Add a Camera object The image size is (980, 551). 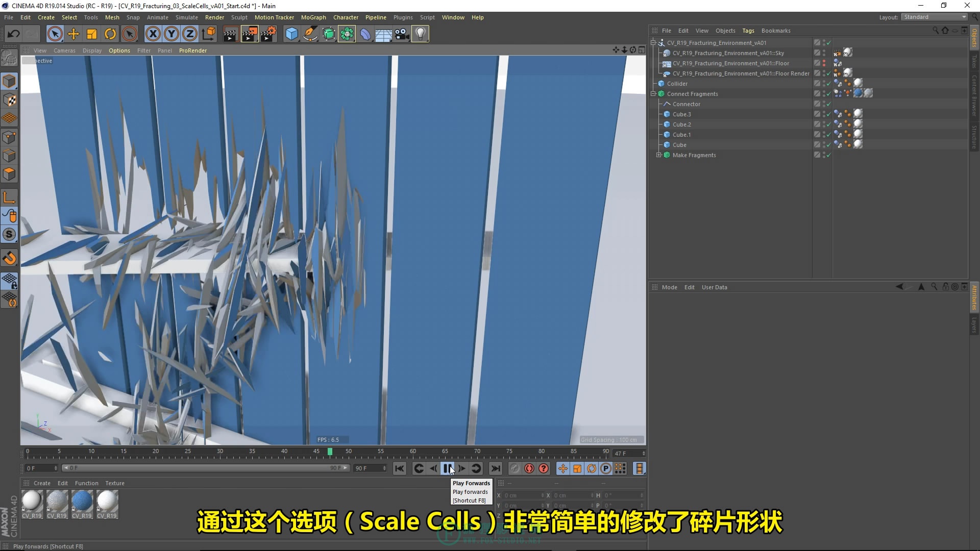coord(402,34)
